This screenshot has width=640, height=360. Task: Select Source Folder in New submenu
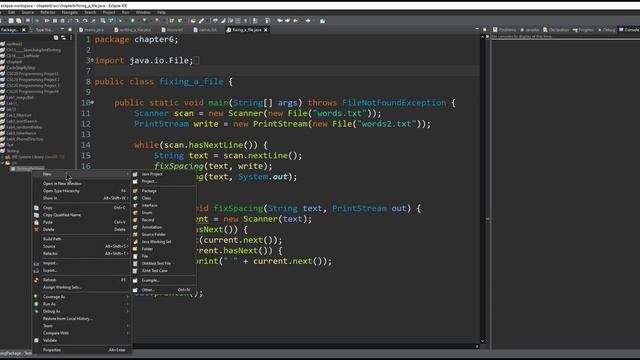tap(164, 234)
